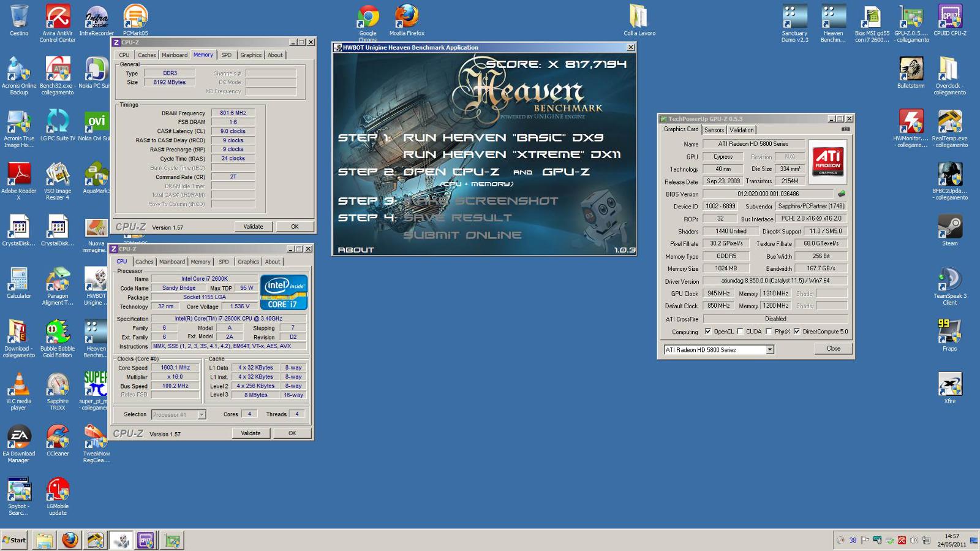Open Avira AntiVir Control Center icon
Viewport: 980px width, 551px height.
(58, 23)
